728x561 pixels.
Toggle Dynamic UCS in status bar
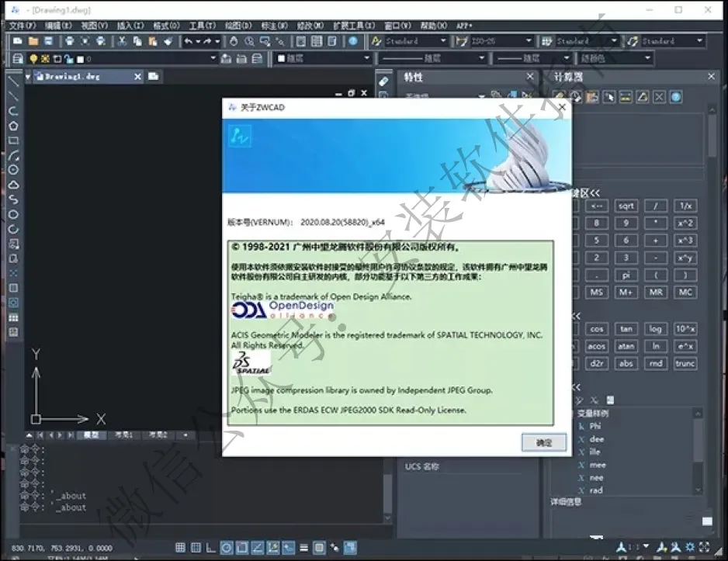(272, 548)
